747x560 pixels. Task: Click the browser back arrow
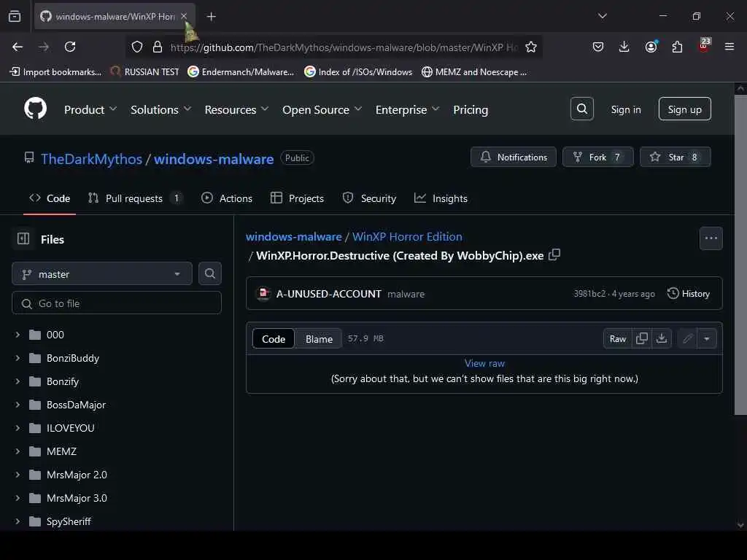18,47
